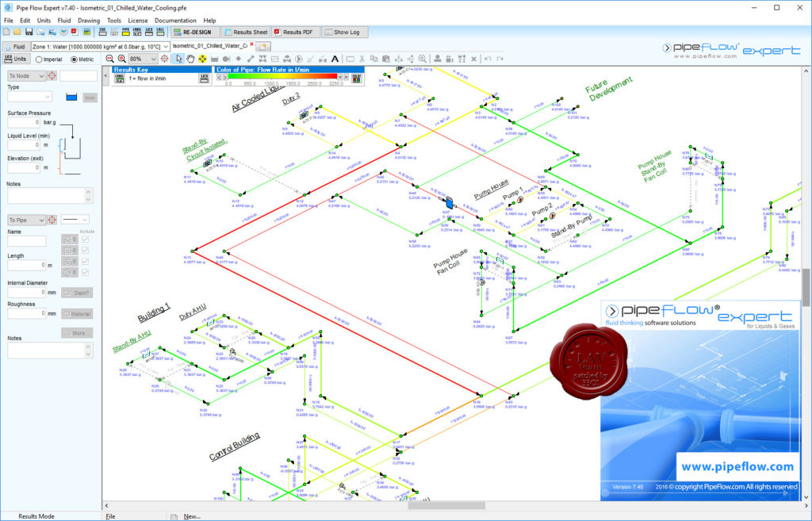The image size is (812, 521).
Task: Click the pipe Name input field
Action: [26, 241]
